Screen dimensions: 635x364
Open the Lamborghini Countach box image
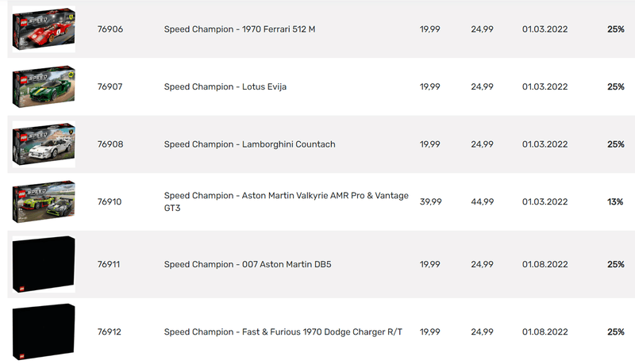[x=44, y=144]
